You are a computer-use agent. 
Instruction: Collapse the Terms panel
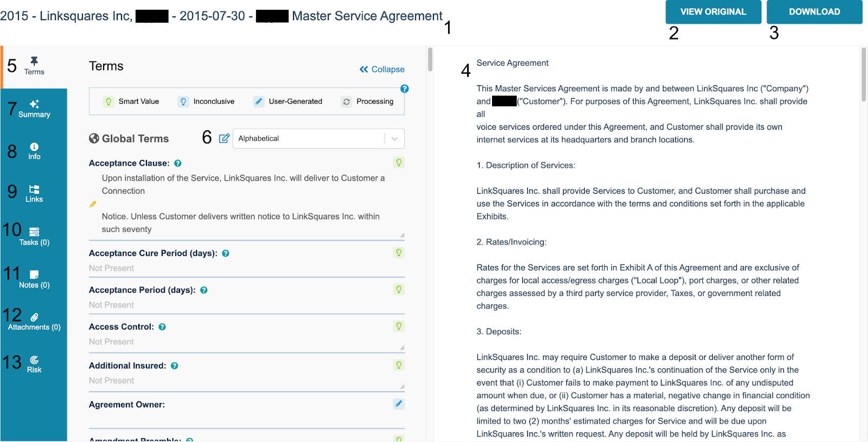click(382, 70)
